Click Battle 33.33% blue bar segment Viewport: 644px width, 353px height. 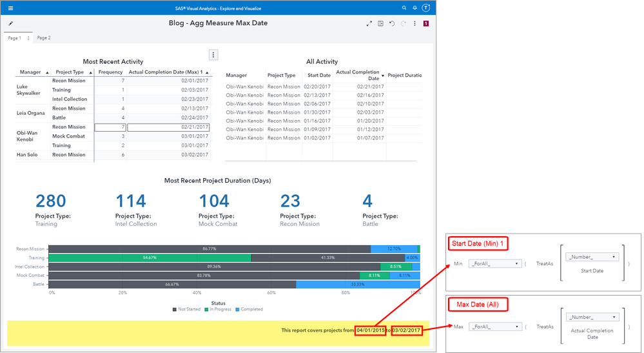358,285
